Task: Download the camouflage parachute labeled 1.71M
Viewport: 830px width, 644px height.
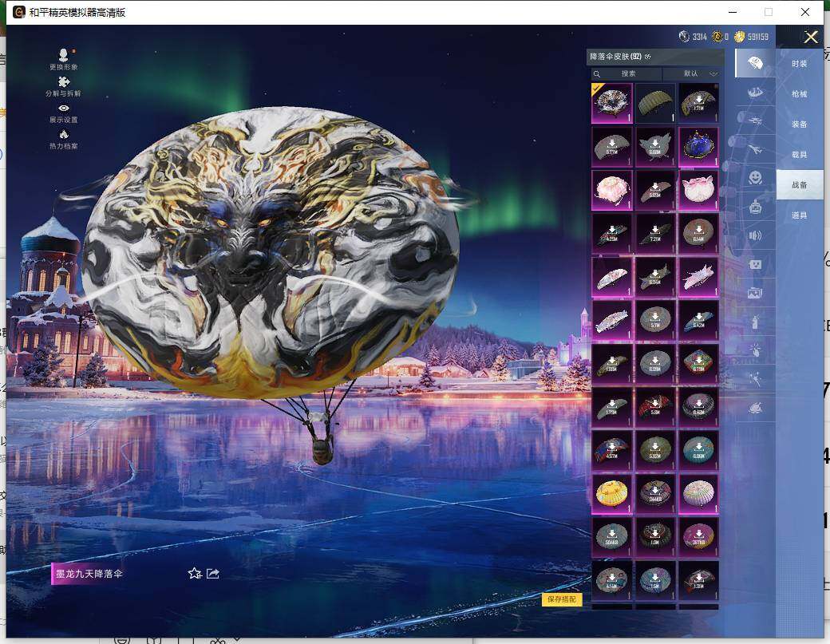Action: tap(699, 103)
